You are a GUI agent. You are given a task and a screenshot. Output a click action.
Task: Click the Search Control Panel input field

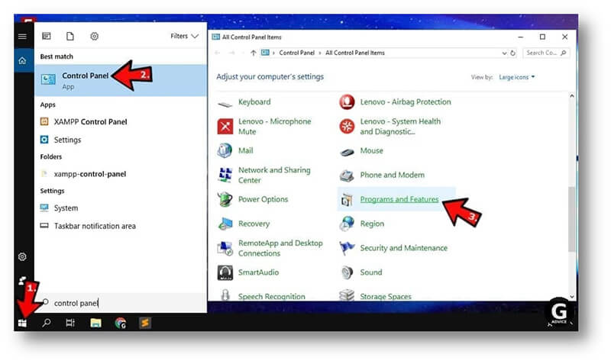tap(545, 53)
